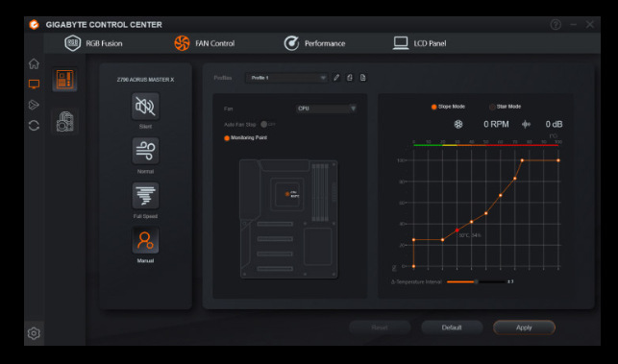Viewport: 618px width, 364px height.
Task: Click the 0 dB readout
Action: coord(554,125)
